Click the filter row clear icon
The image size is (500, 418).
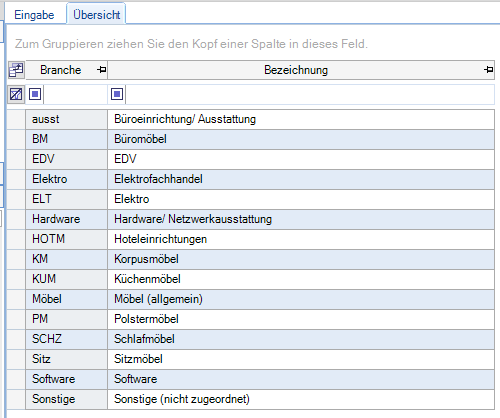pos(16,94)
